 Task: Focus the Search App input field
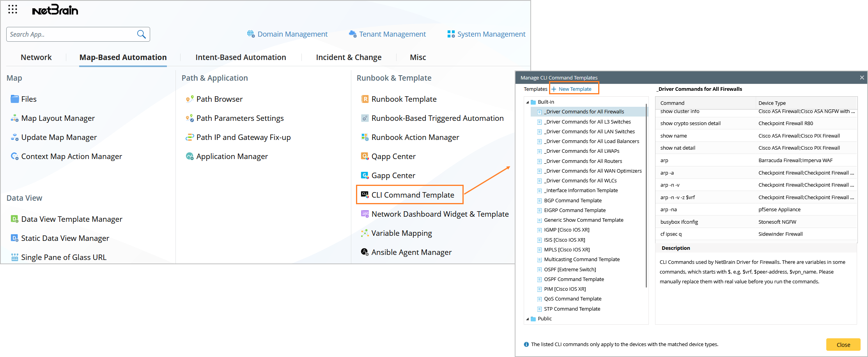click(72, 34)
